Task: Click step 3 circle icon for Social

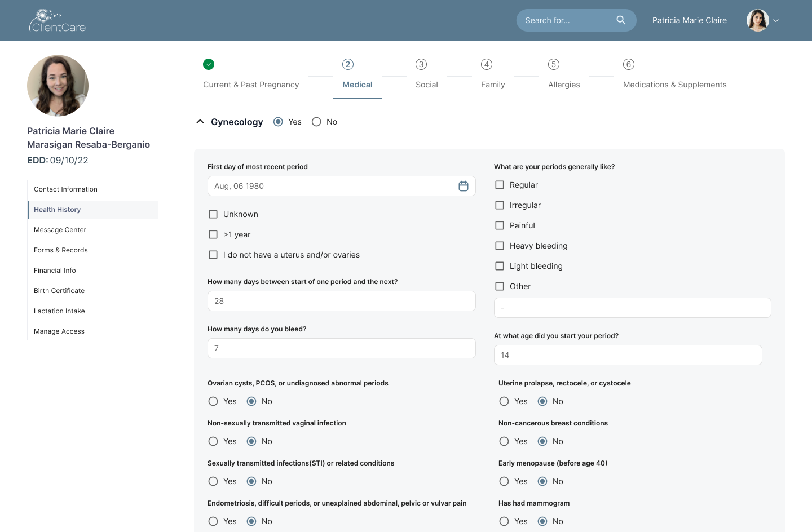Action: click(x=421, y=64)
